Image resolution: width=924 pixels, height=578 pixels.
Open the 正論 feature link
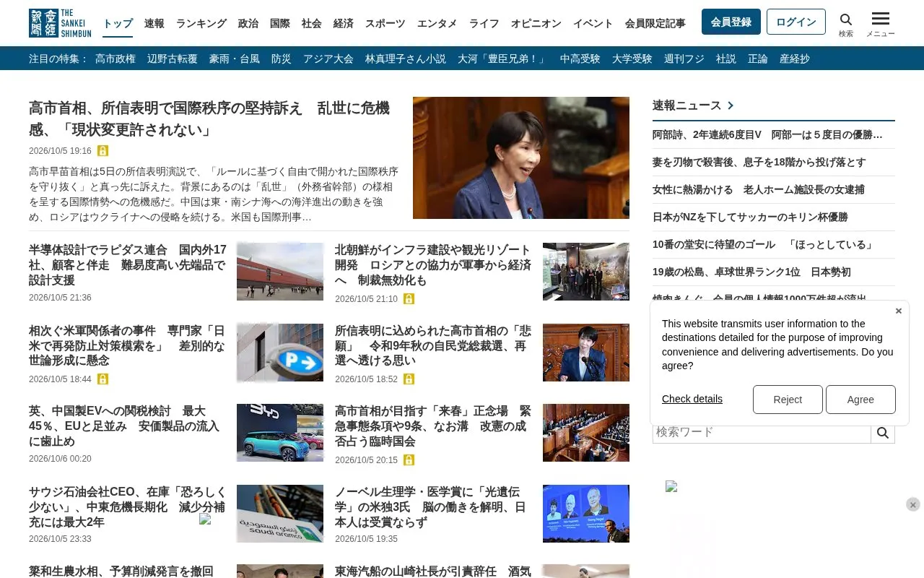(758, 59)
